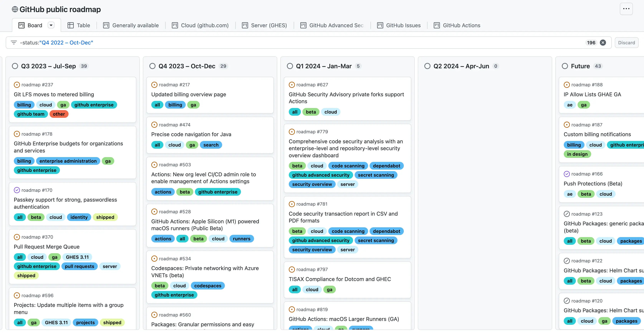Select the billing label on roadmap #217
Image resolution: width=644 pixels, height=333 pixels.
(x=175, y=105)
